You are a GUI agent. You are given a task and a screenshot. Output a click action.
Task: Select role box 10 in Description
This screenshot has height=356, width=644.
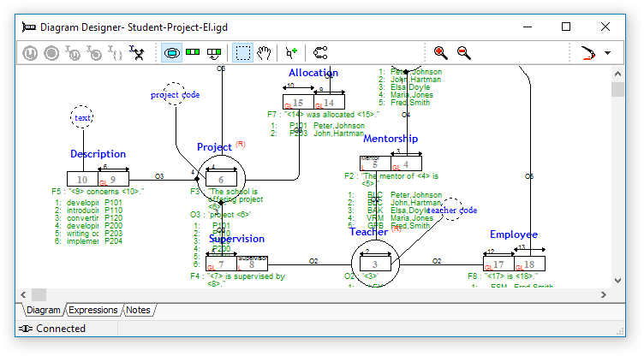[x=82, y=180]
